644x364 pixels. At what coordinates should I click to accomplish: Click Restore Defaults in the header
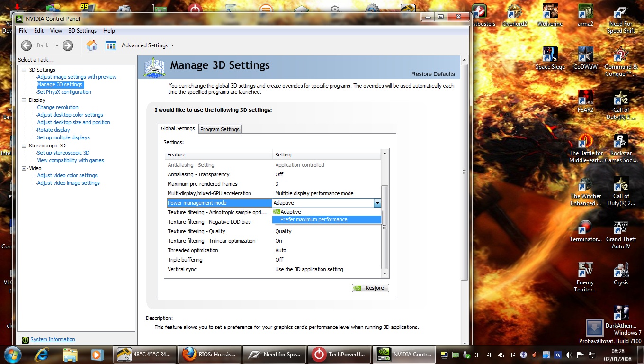coord(433,74)
